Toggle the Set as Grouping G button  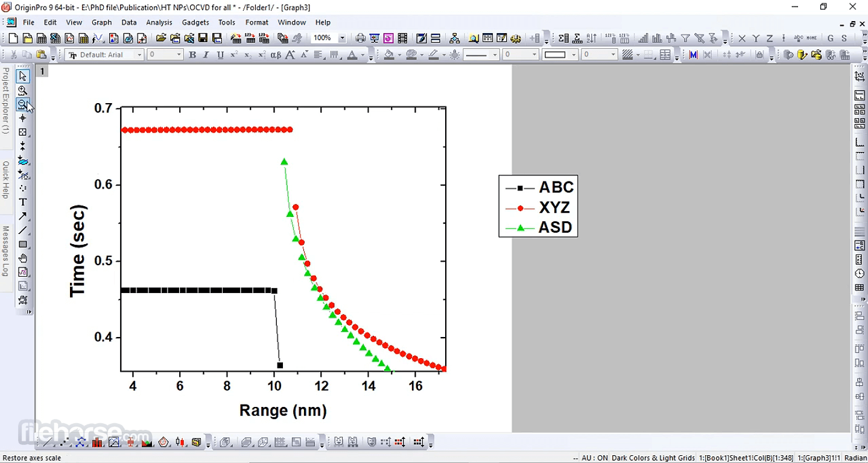831,39
